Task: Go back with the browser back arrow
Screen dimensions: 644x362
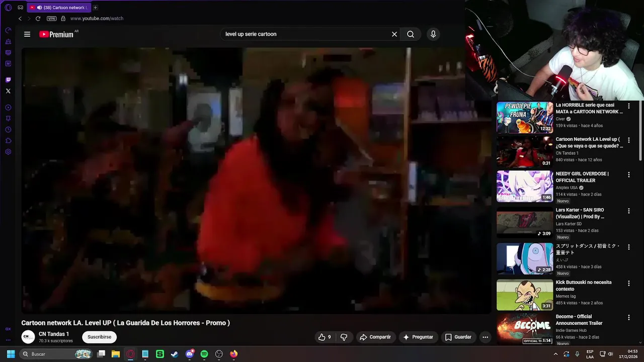Action: (20, 19)
